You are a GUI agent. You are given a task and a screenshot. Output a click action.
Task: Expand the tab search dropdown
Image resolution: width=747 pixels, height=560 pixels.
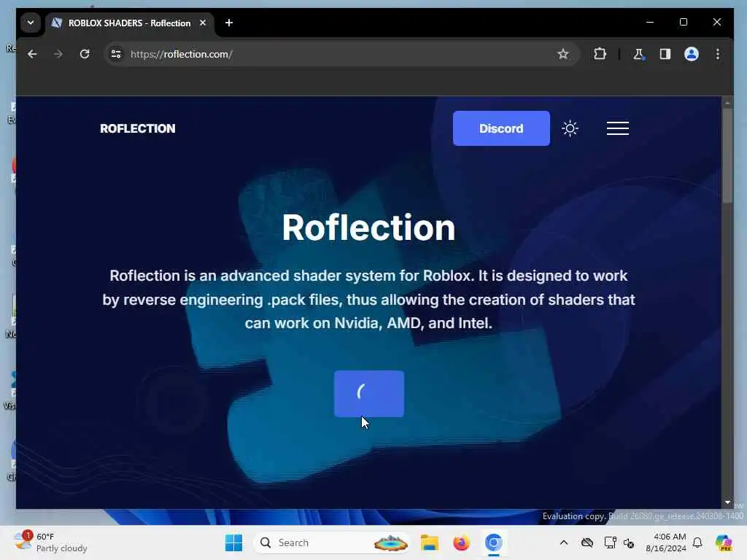tap(31, 23)
